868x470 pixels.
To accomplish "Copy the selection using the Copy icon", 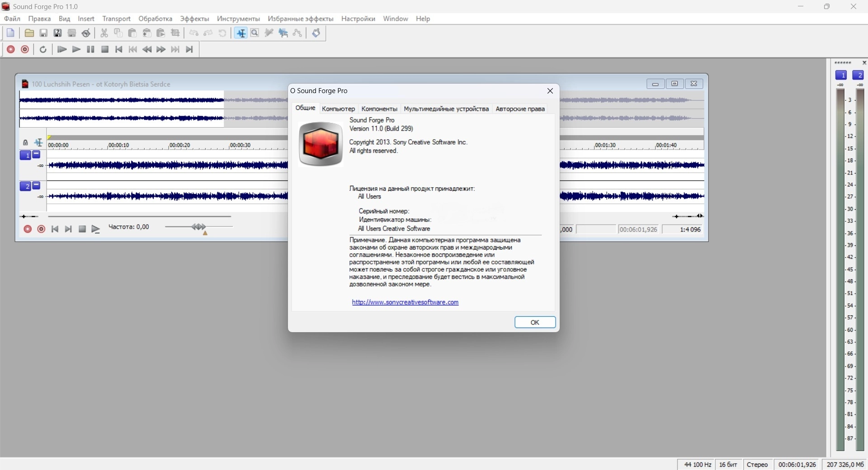I will tap(118, 33).
